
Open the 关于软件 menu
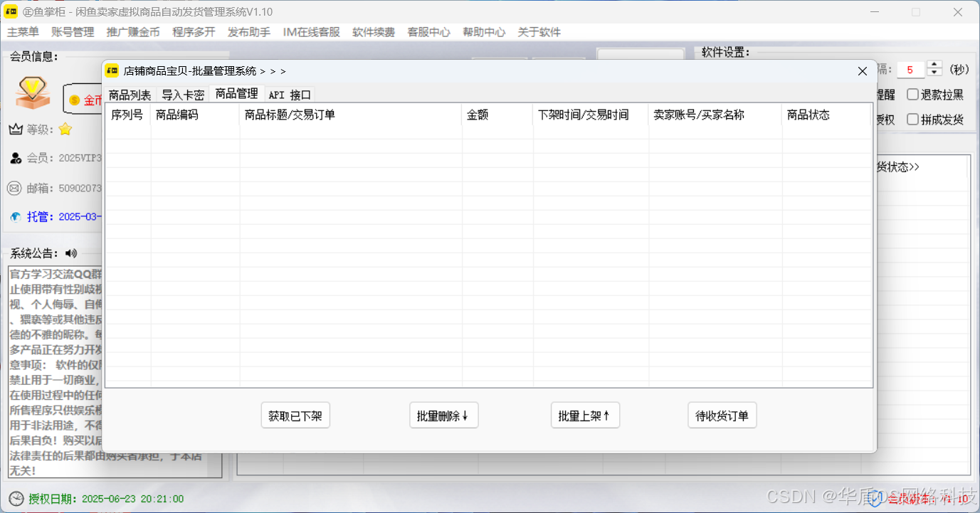[539, 32]
